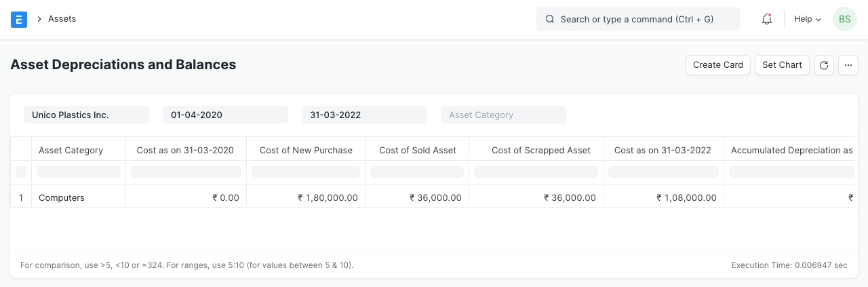Change the 01-04-2020 from date

[x=225, y=115]
